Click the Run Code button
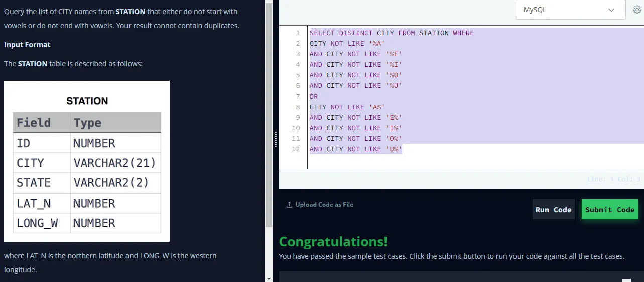 pyautogui.click(x=553, y=209)
